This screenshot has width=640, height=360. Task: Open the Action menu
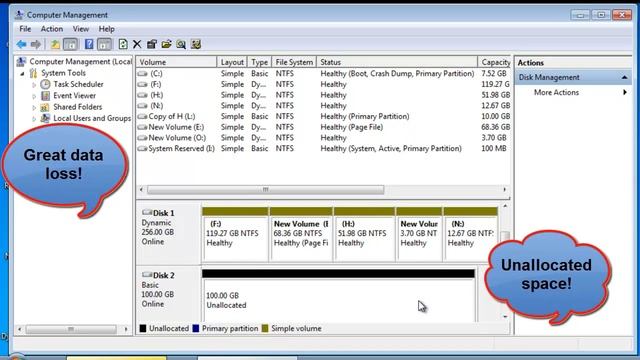tap(52, 29)
